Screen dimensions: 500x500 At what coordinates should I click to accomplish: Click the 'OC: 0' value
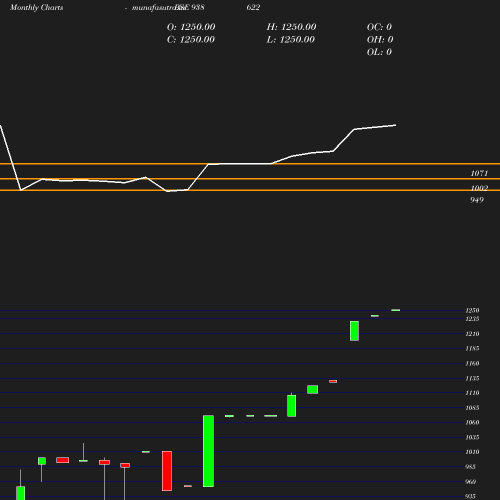click(x=379, y=27)
